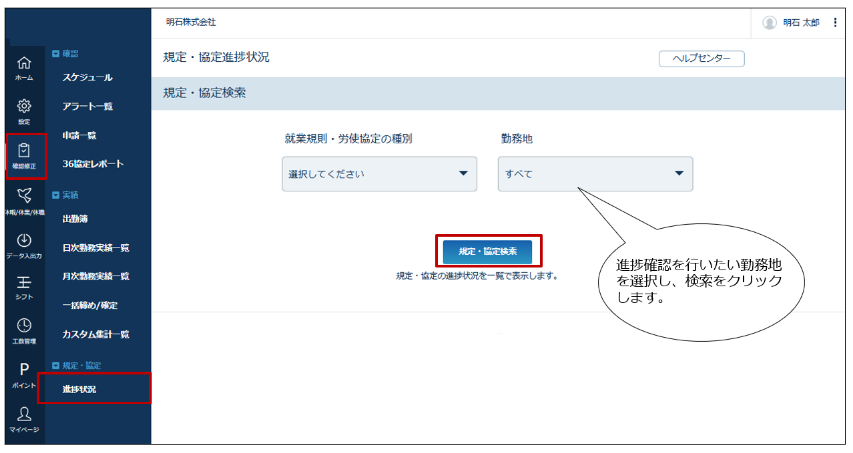853x453 pixels.
Task: Go to スケジュール menu item
Action: click(x=88, y=77)
